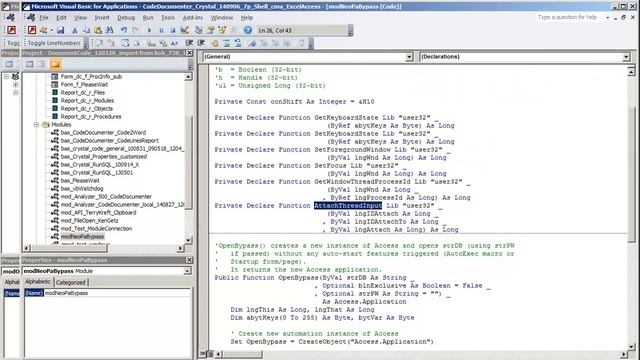Switch to the Categorized properties tab

click(x=70, y=282)
